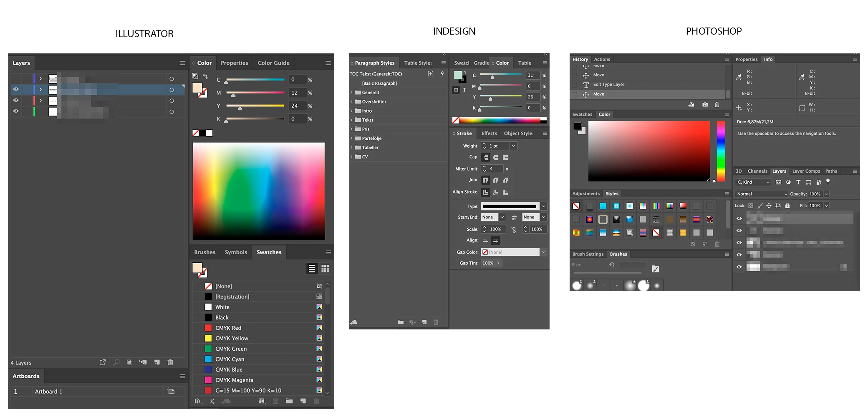Click the Yellow value field showing 24
Image resolution: width=868 pixels, height=417 pixels.
click(298, 106)
